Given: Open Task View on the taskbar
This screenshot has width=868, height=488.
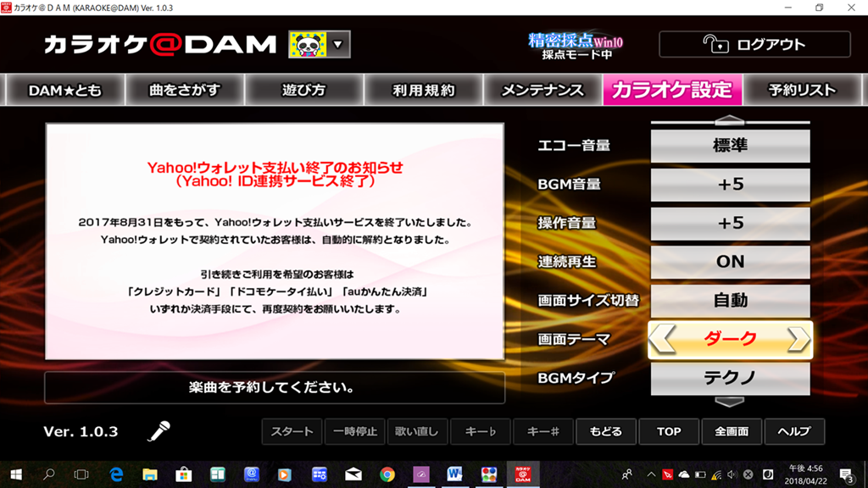Looking at the screenshot, I should coord(81,474).
